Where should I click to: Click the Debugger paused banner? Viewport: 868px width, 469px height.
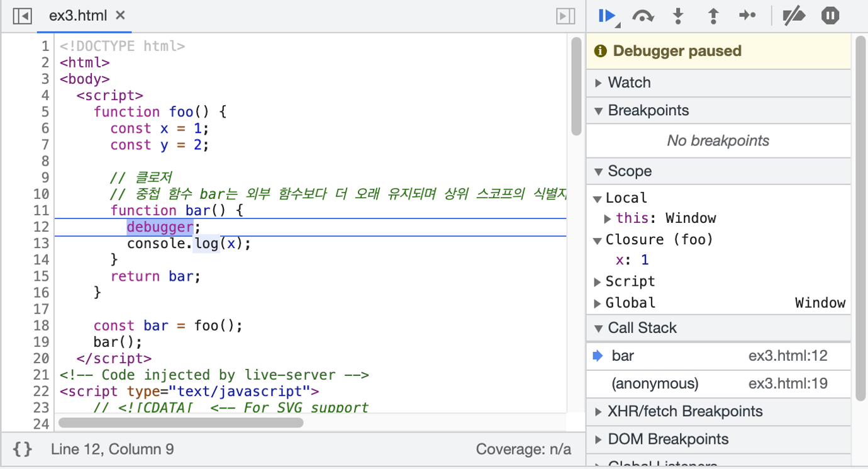718,52
